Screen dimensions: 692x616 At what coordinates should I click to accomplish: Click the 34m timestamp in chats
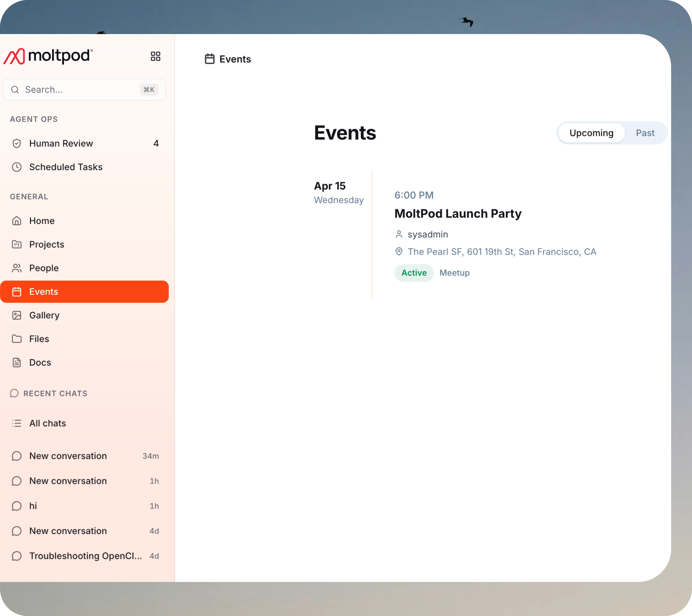click(151, 456)
